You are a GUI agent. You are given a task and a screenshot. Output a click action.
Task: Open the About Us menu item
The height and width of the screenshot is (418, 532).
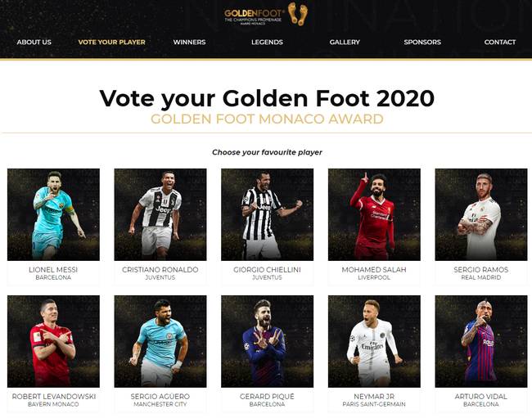[34, 42]
